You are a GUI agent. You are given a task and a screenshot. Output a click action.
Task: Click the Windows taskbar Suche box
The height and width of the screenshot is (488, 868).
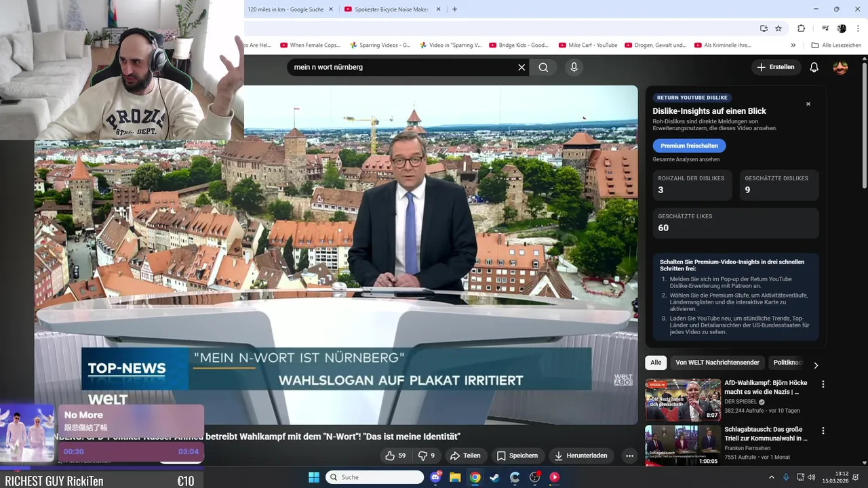click(375, 477)
